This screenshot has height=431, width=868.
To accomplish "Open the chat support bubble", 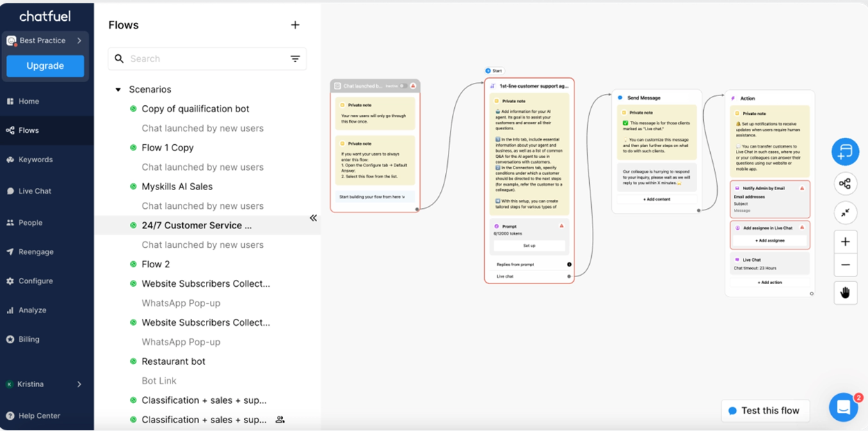I will pyautogui.click(x=843, y=408).
